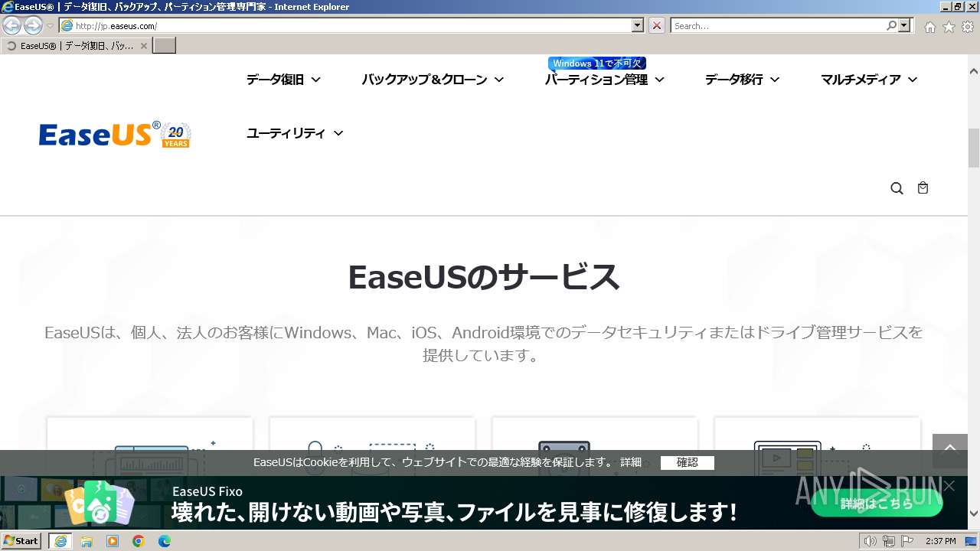The width and height of the screenshot is (980, 551).
Task: Click the EaseUS Fixo banner text
Action: [207, 491]
